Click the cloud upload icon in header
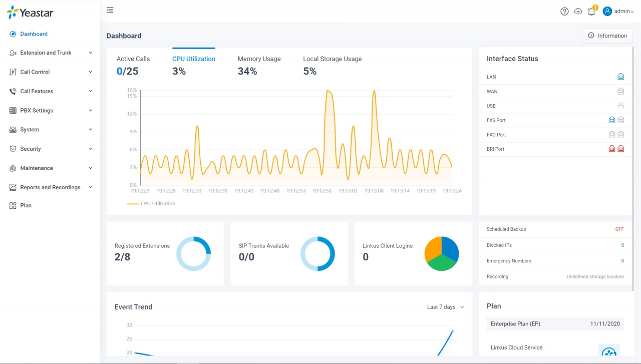The height and width of the screenshot is (364, 641). pos(578,12)
